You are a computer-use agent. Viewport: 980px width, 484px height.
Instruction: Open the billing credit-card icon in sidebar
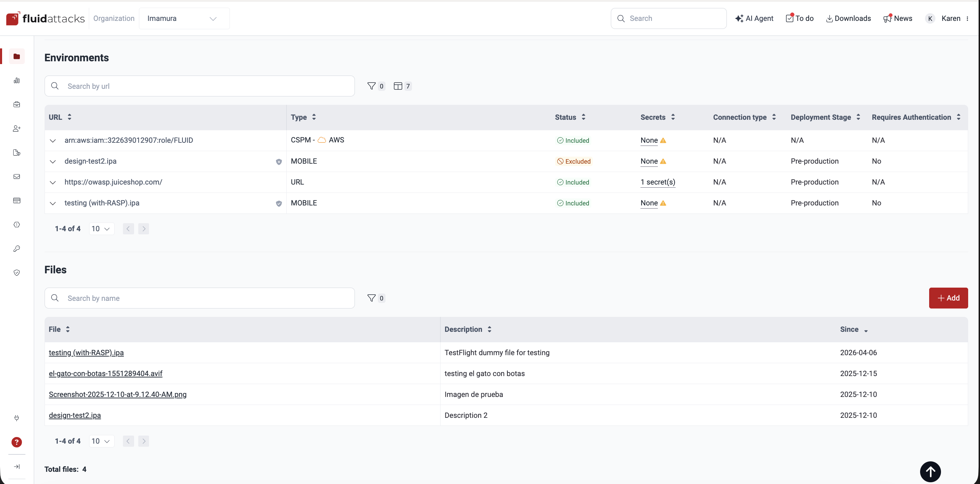17,201
